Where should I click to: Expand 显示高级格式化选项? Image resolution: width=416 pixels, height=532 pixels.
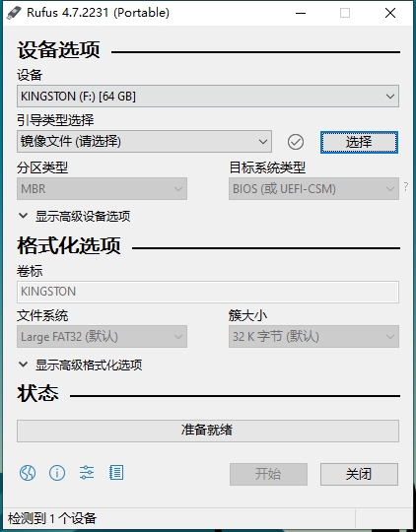[81, 366]
